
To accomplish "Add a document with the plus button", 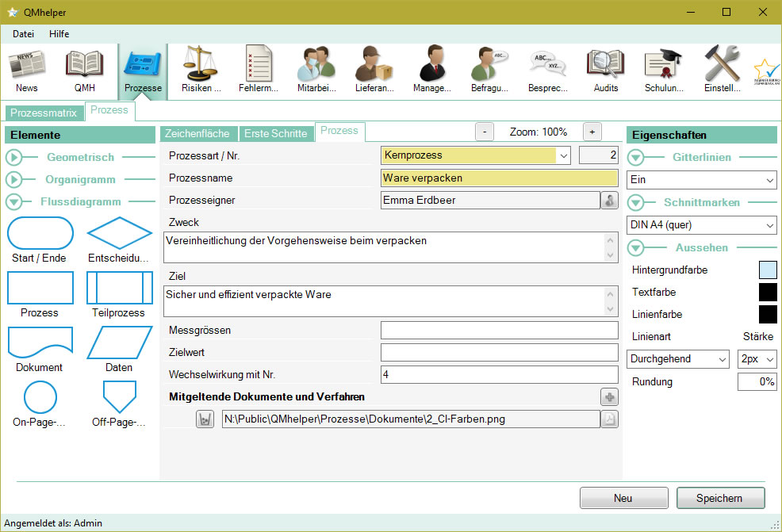I will [609, 397].
